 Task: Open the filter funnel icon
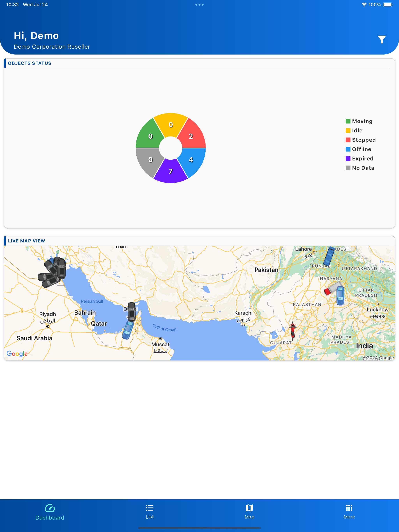pos(382,40)
